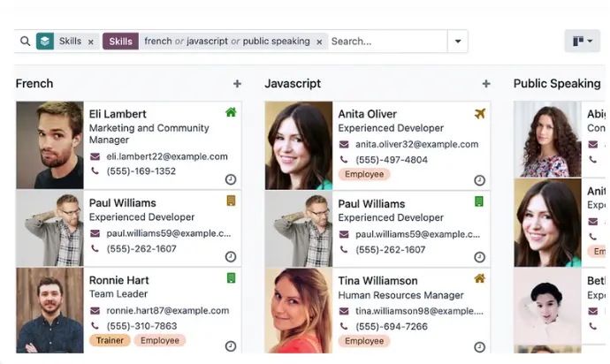
Task: Click the Trainer tag on Ronnie Hart
Action: [110, 340]
